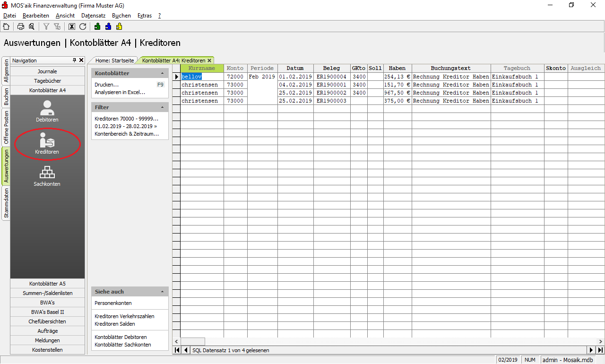
Task: Jump to last record navigation button
Action: (600, 350)
